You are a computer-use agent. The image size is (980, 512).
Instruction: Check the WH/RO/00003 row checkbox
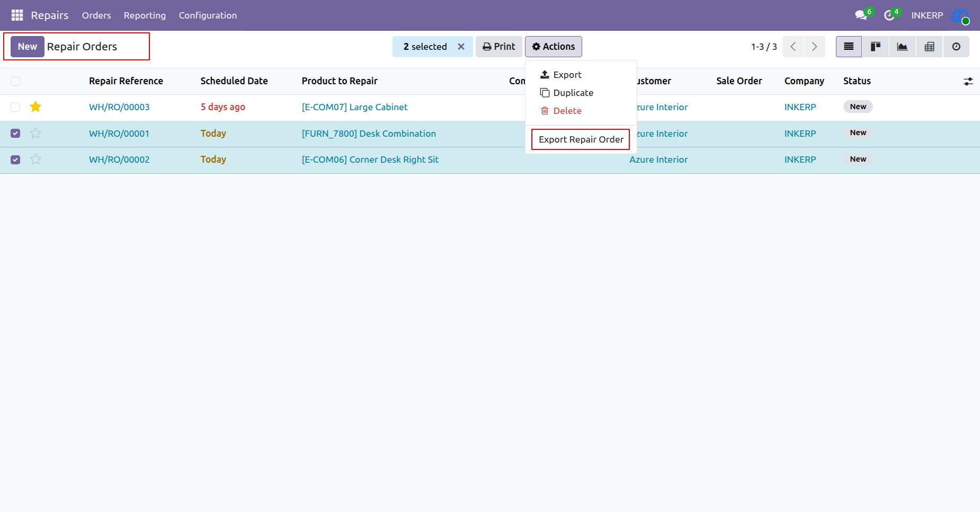point(15,107)
